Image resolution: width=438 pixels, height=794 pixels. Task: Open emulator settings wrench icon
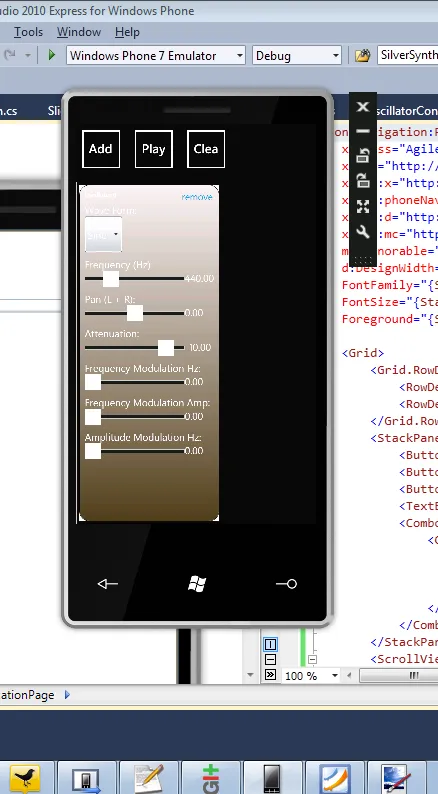(363, 232)
